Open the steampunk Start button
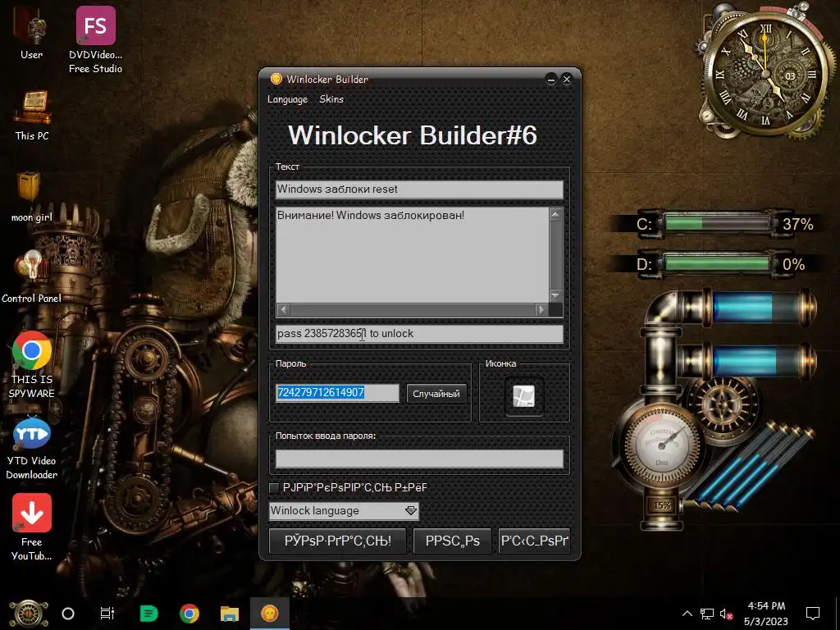This screenshot has height=630, width=840. pyautogui.click(x=29, y=614)
